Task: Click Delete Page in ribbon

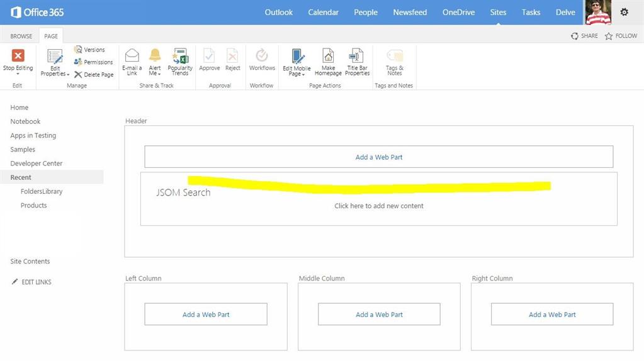Action: click(94, 75)
